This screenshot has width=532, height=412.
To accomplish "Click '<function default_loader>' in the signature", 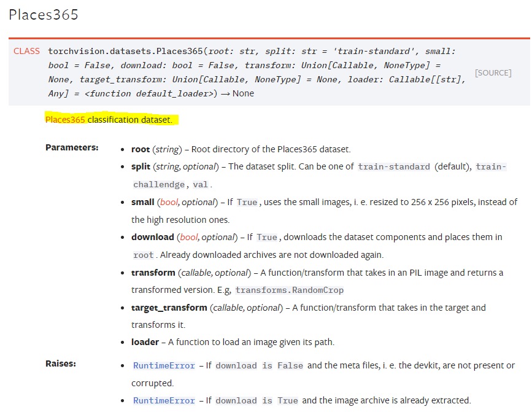I will pos(150,94).
